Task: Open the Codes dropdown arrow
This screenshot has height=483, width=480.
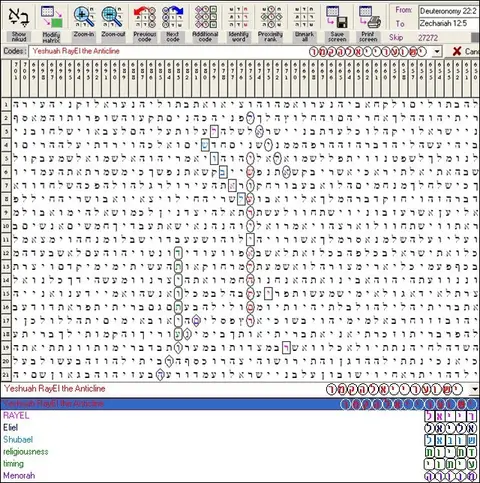Action: [x=437, y=52]
